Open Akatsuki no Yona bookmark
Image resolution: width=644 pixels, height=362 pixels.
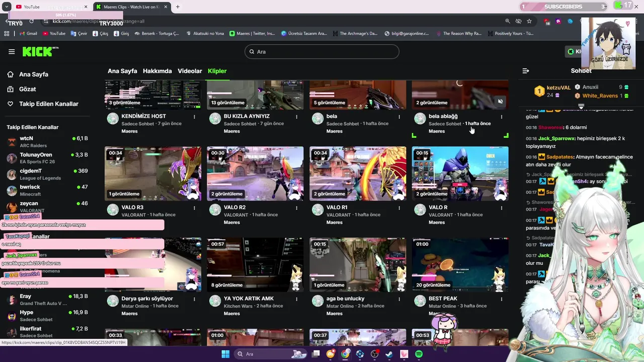[205, 34]
